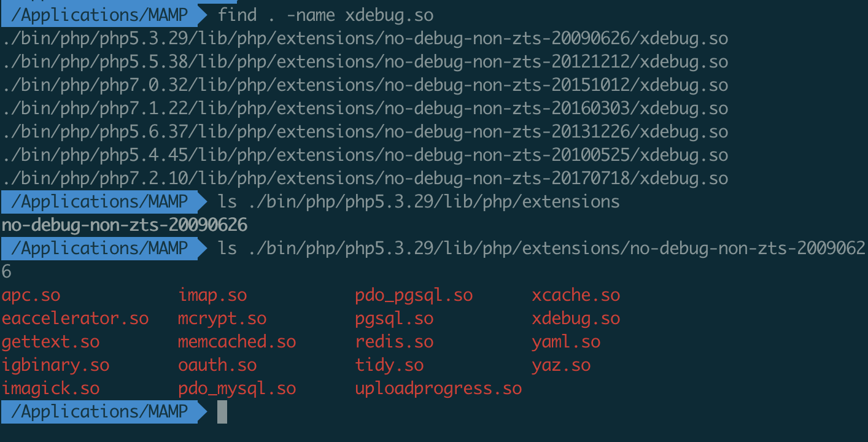The image size is (868, 442).
Task: Select pdo_pgsql.so in the listing
Action: [414, 295]
